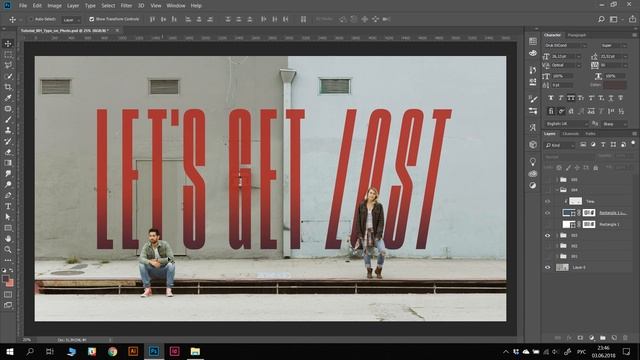Screen dimensions: 640x360
Task: Toggle layer filtering on/off switch
Action: click(x=633, y=143)
